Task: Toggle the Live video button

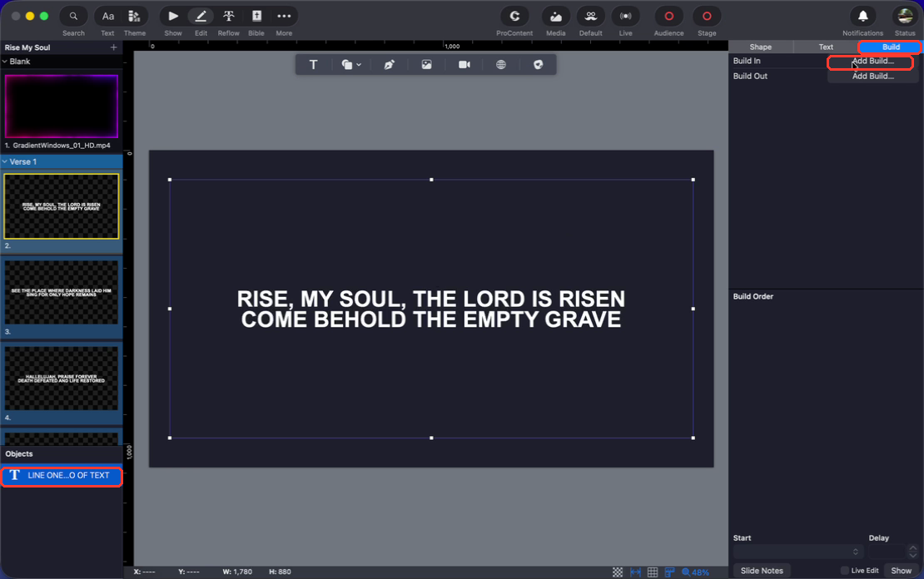Action: (626, 17)
